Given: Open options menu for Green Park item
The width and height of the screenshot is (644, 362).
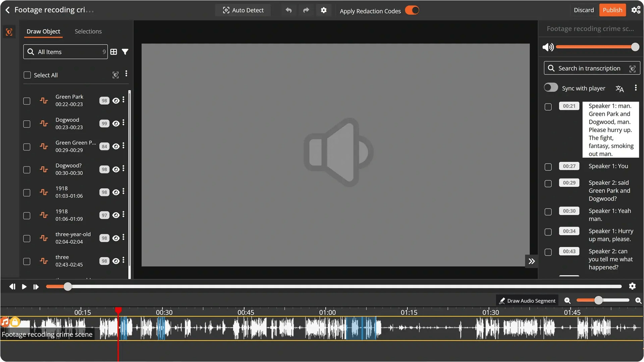Looking at the screenshot, I should coord(123,100).
